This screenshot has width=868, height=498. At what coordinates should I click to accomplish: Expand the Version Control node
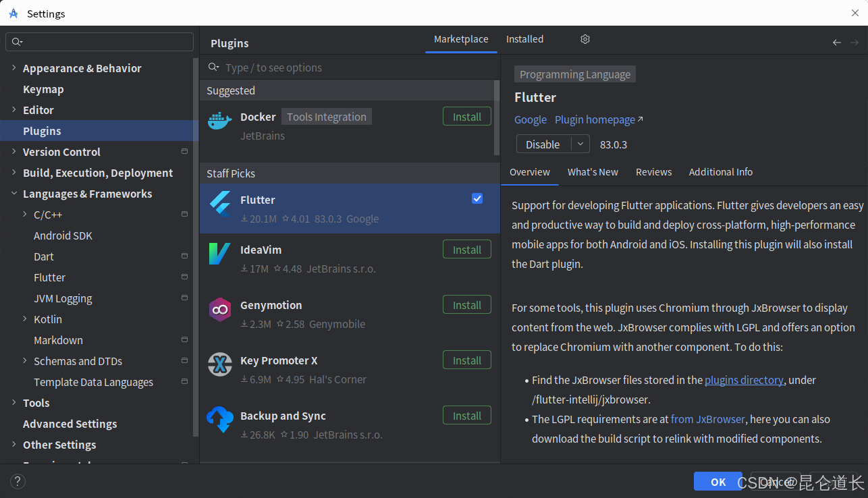point(13,152)
